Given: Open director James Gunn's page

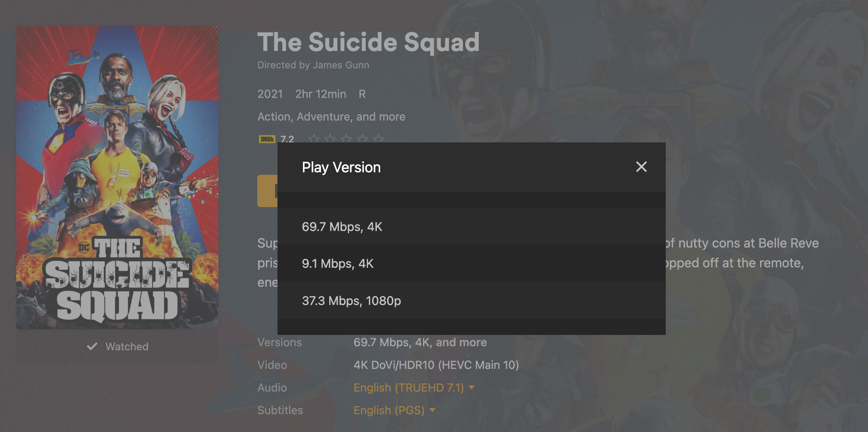Looking at the screenshot, I should [x=341, y=65].
